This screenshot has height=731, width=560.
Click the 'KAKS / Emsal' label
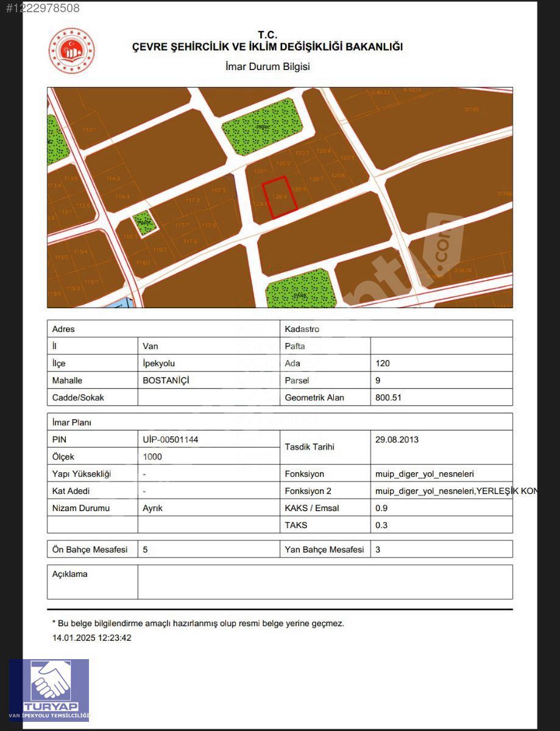(312, 507)
